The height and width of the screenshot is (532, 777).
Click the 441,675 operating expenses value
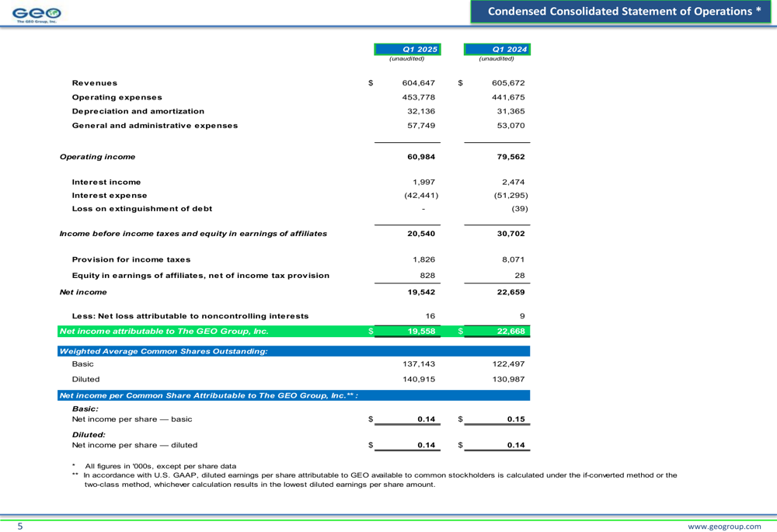point(508,98)
